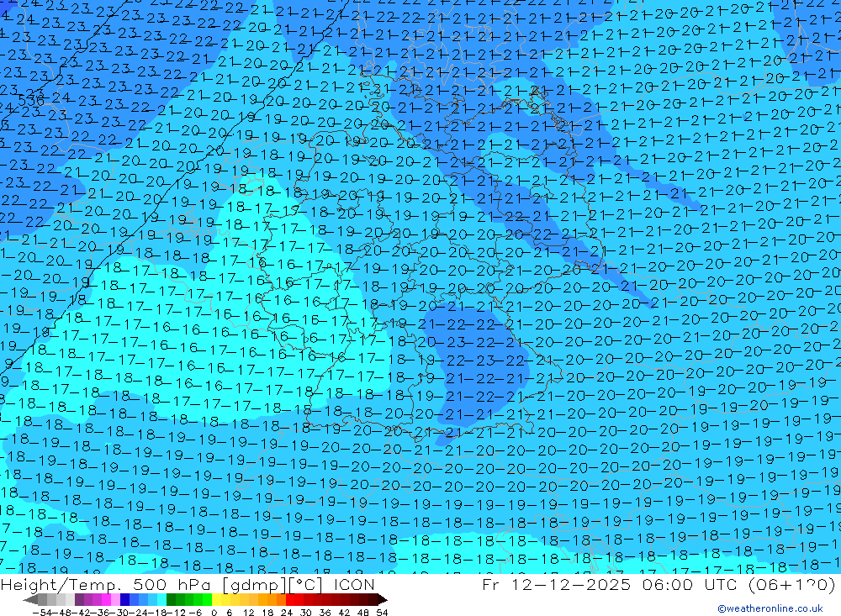Image resolution: width=841 pixels, height=616 pixels.
Task: Click the '-30' legend scale label
Action: coord(120,613)
